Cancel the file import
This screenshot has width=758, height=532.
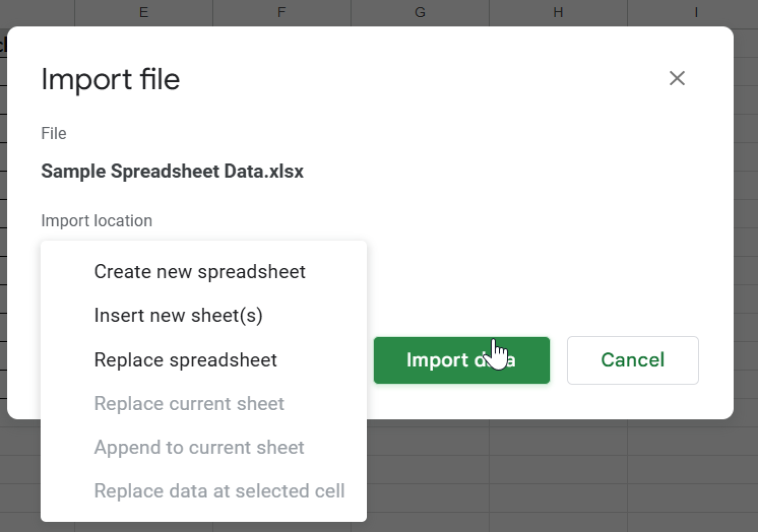click(x=633, y=360)
